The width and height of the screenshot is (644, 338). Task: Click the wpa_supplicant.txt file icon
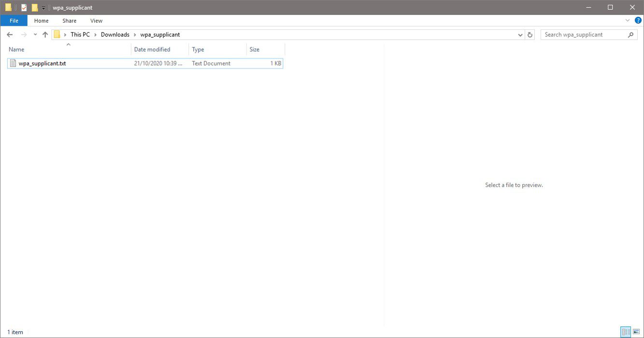click(x=13, y=63)
